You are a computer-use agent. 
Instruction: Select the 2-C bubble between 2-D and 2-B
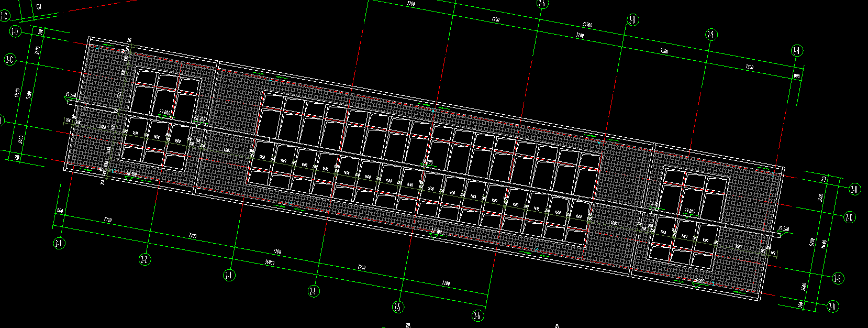(x=850, y=217)
